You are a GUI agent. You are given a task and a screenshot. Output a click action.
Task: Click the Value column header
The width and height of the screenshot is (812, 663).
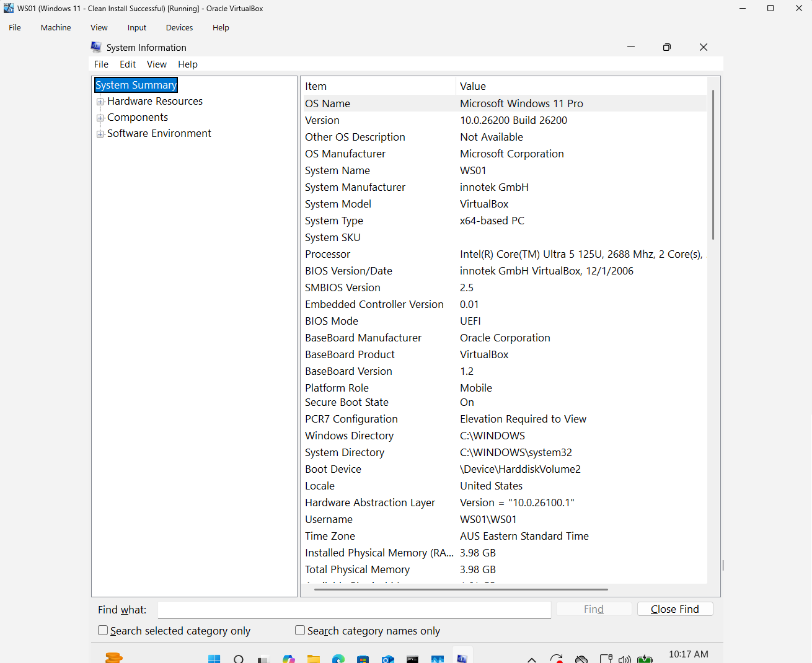(581, 86)
